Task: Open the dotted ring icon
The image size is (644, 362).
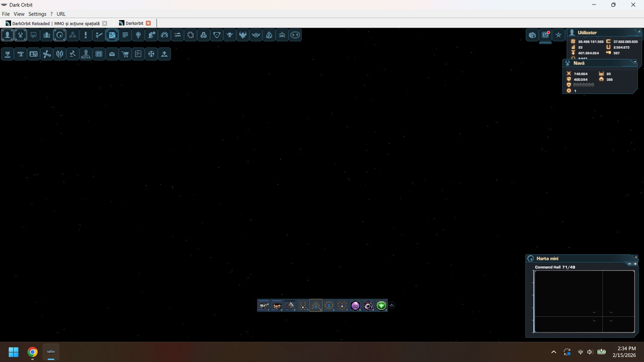Action: tap(191, 35)
